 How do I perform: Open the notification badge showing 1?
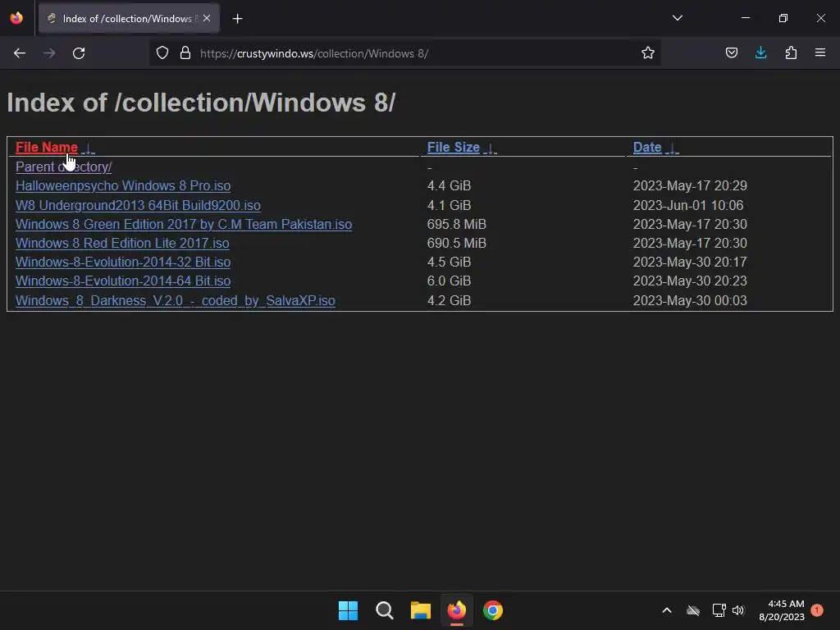click(x=817, y=610)
